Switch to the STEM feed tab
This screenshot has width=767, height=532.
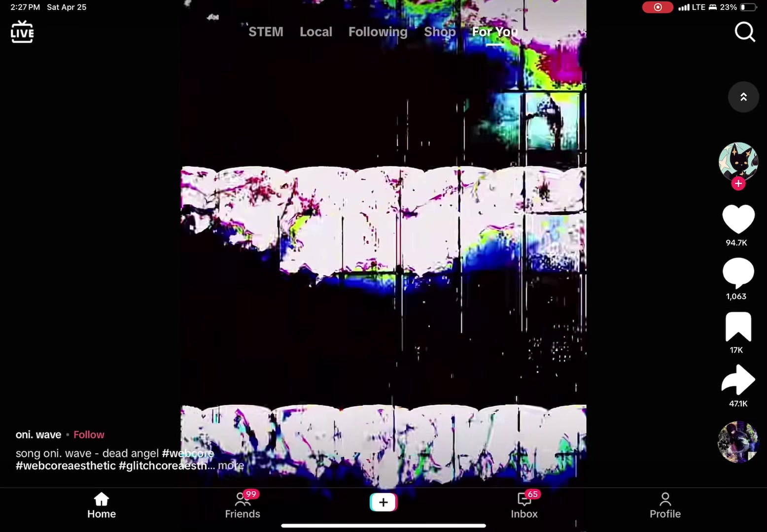pos(266,32)
